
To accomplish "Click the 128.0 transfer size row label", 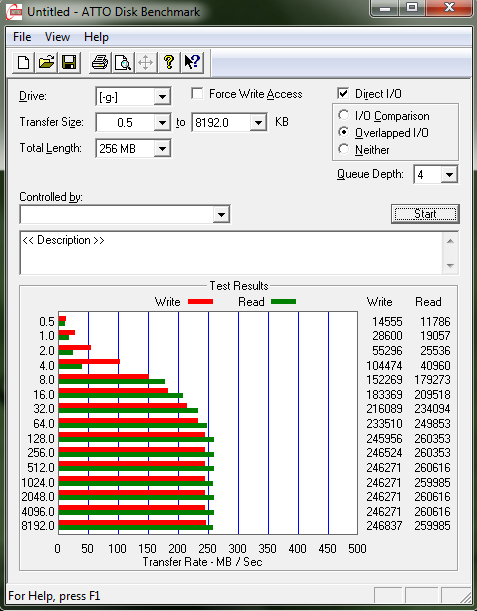I will click(41, 439).
